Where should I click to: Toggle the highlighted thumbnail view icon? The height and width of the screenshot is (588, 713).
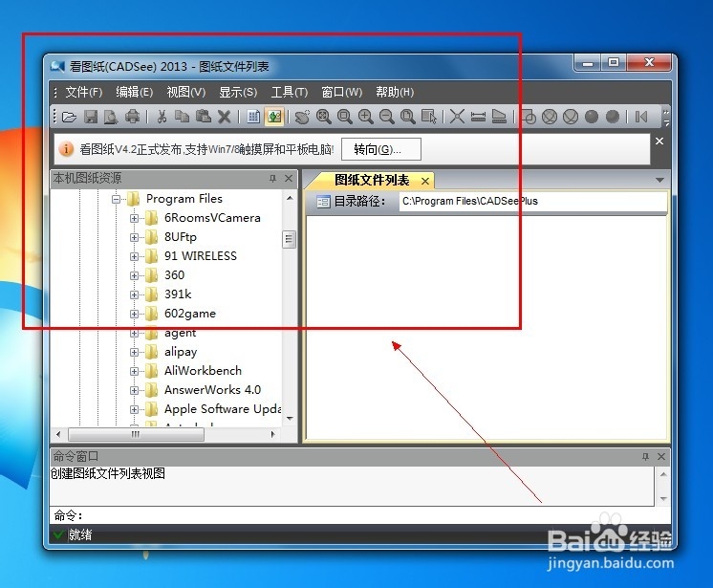click(x=274, y=117)
